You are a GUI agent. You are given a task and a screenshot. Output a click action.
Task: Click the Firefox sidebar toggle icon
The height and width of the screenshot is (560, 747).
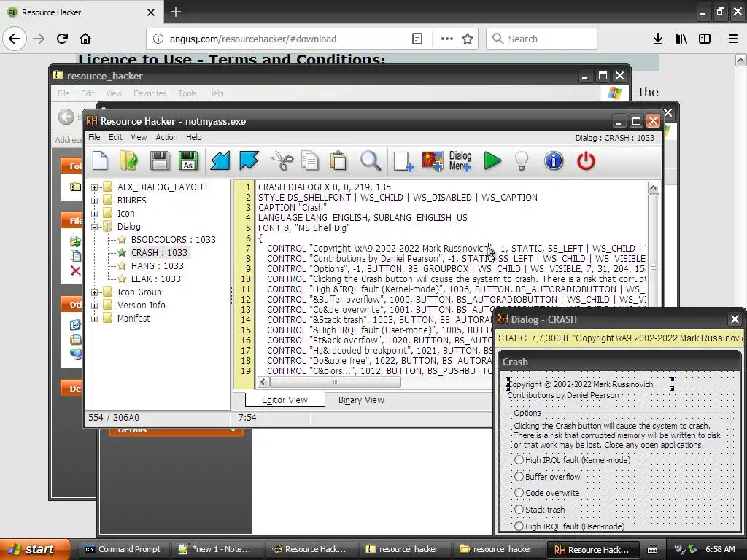[705, 39]
